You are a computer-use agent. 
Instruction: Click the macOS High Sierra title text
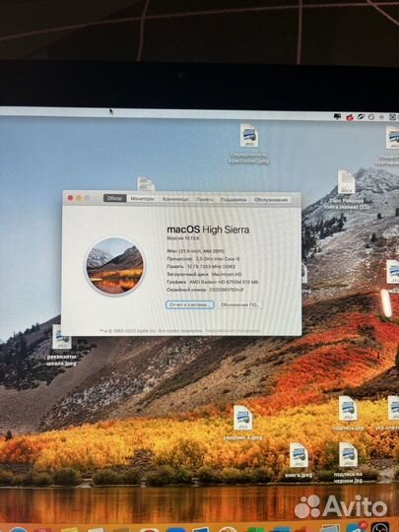(x=208, y=230)
